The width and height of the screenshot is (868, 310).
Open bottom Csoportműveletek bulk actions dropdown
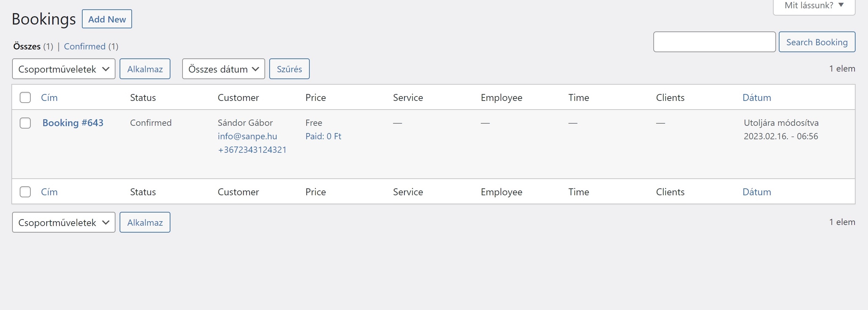click(x=64, y=223)
